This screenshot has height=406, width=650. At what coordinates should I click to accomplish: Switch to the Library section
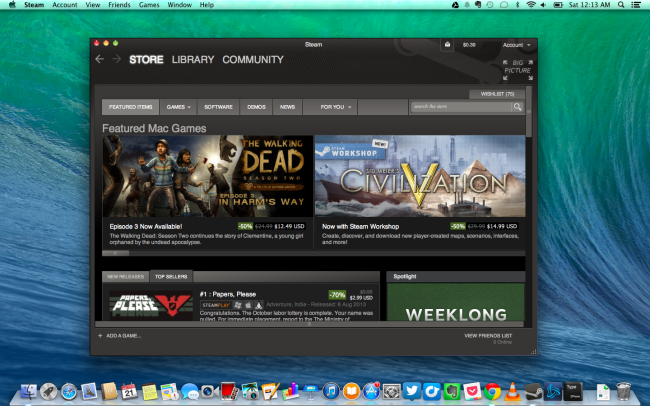192,60
